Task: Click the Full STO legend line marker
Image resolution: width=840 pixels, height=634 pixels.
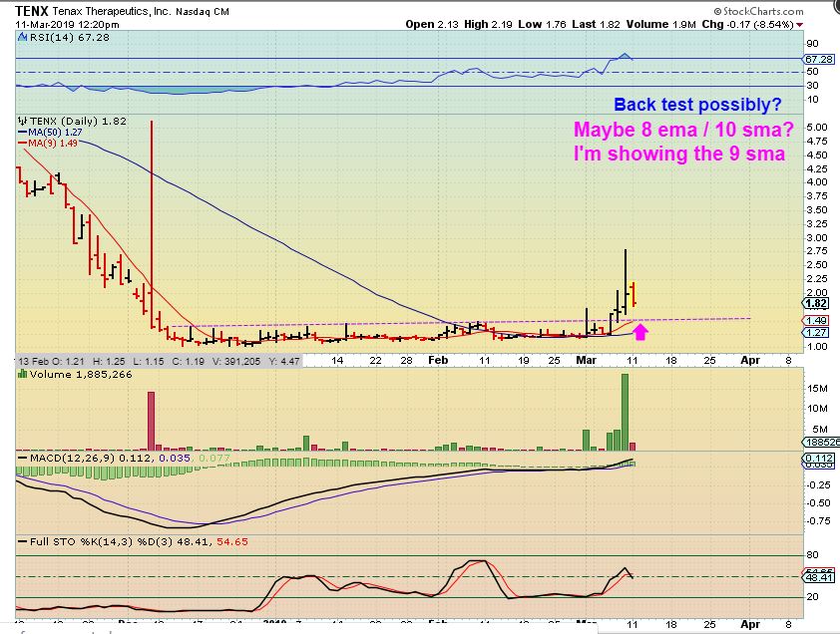Action: (x=23, y=542)
